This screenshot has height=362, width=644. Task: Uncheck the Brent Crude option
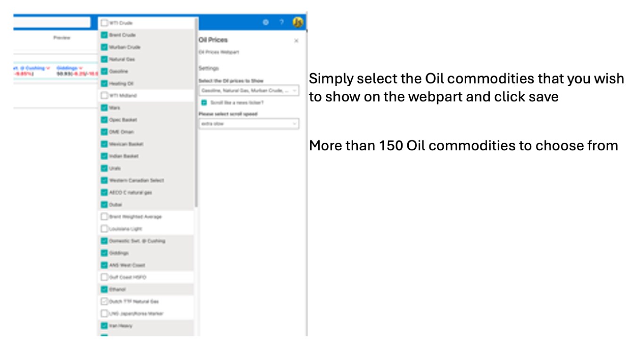104,35
